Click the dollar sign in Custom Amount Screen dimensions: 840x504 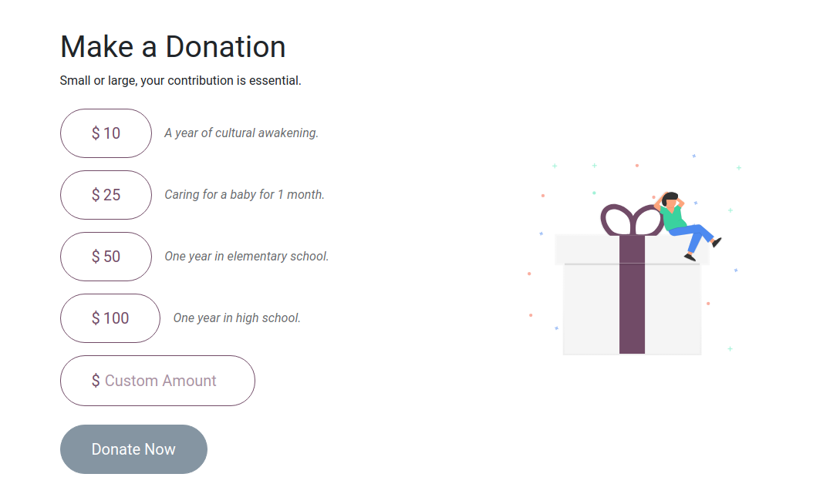(x=96, y=381)
